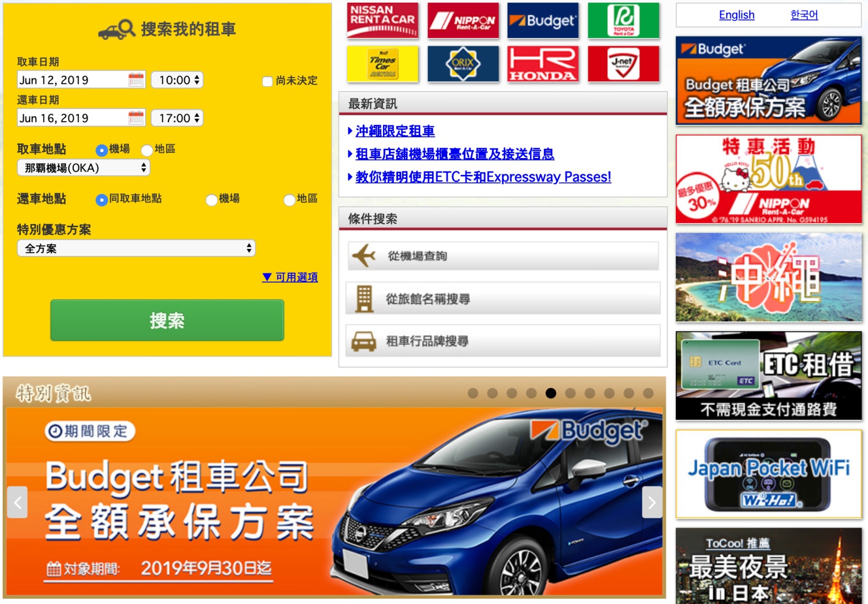Open 租車行品牌搜尋 search option
The width and height of the screenshot is (868, 604).
coord(503,341)
